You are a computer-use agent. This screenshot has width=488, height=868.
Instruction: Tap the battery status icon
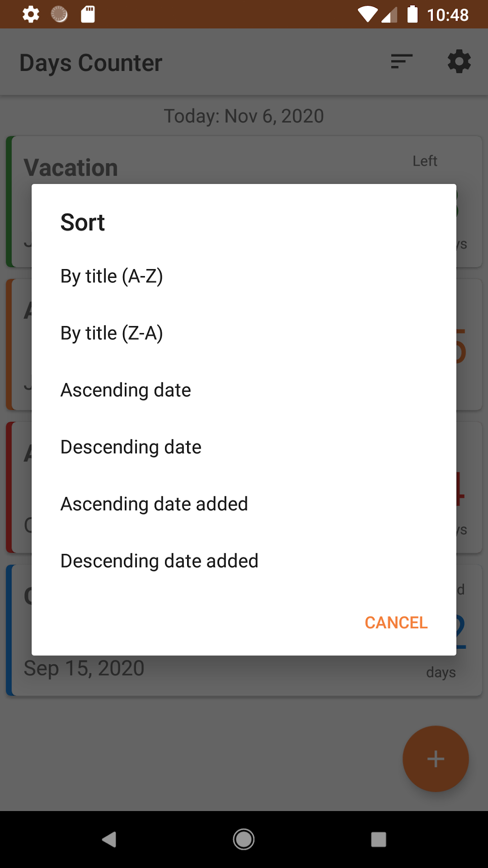413,14
